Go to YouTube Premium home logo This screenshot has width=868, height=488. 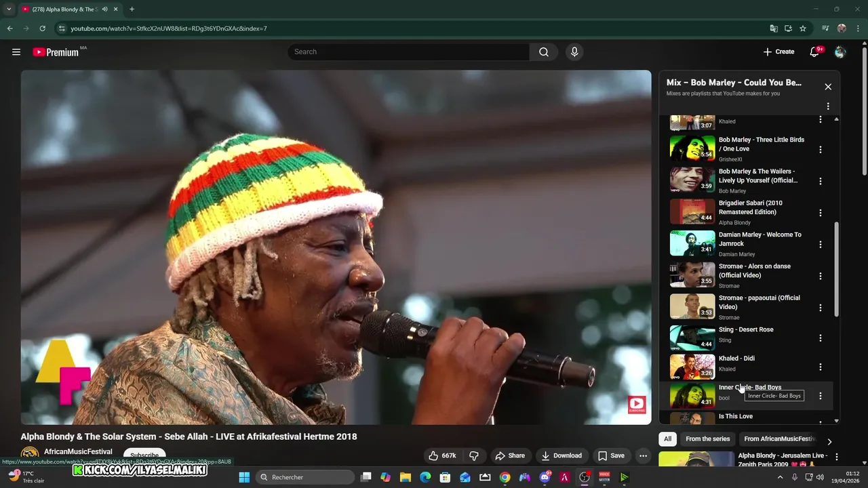coord(56,52)
